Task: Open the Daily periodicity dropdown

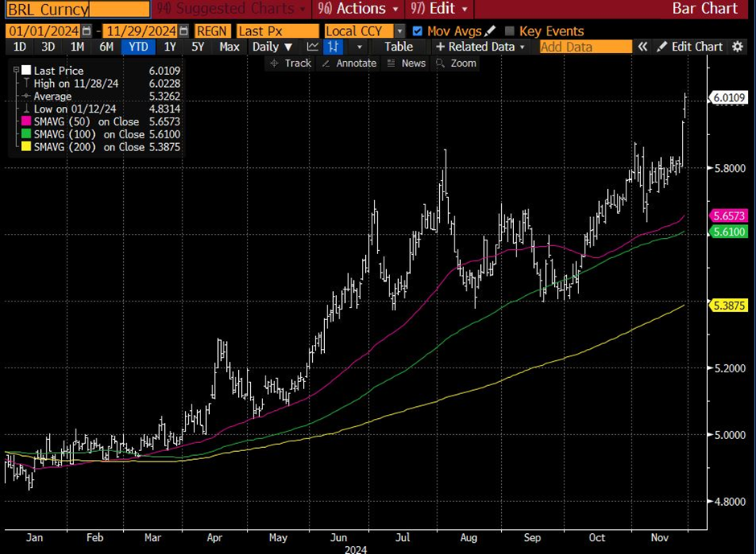Action: [272, 47]
